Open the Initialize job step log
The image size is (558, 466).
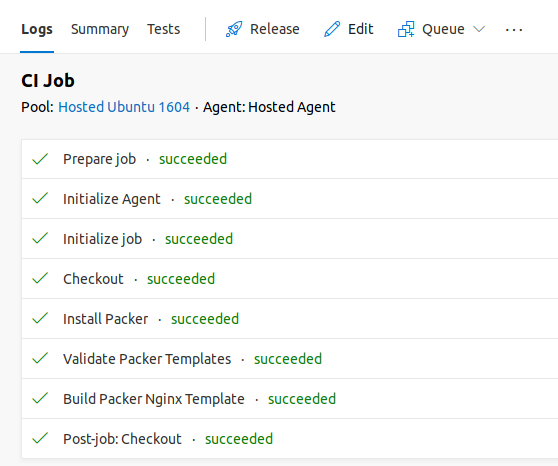click(290, 239)
